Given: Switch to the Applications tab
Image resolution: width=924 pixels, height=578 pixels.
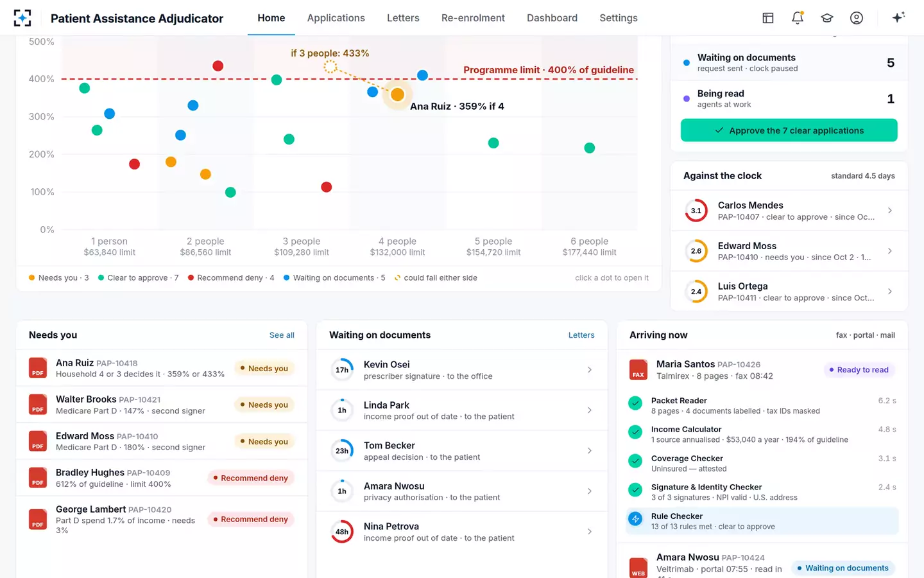Looking at the screenshot, I should (336, 18).
